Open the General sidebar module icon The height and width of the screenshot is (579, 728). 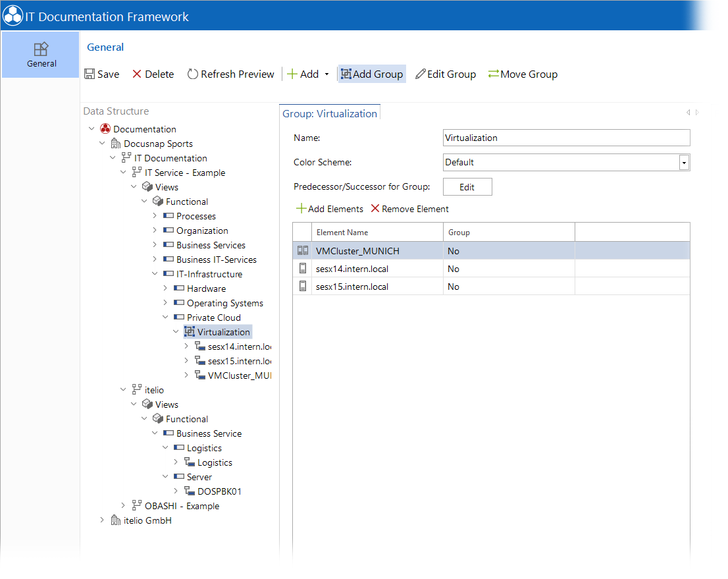tap(41, 49)
